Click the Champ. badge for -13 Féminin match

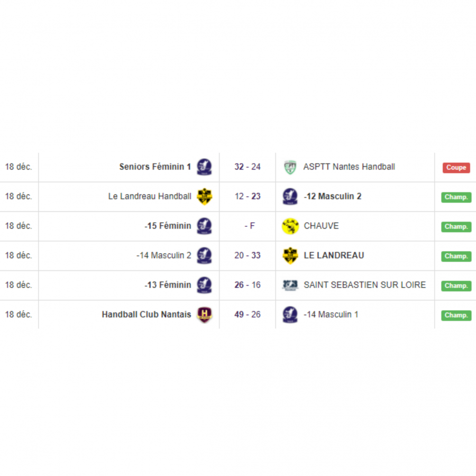[x=456, y=286]
